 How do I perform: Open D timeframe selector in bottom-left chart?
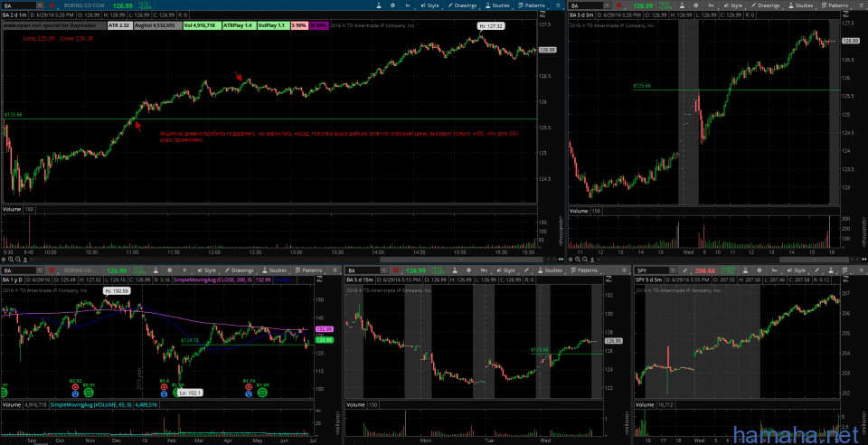pyautogui.click(x=184, y=270)
